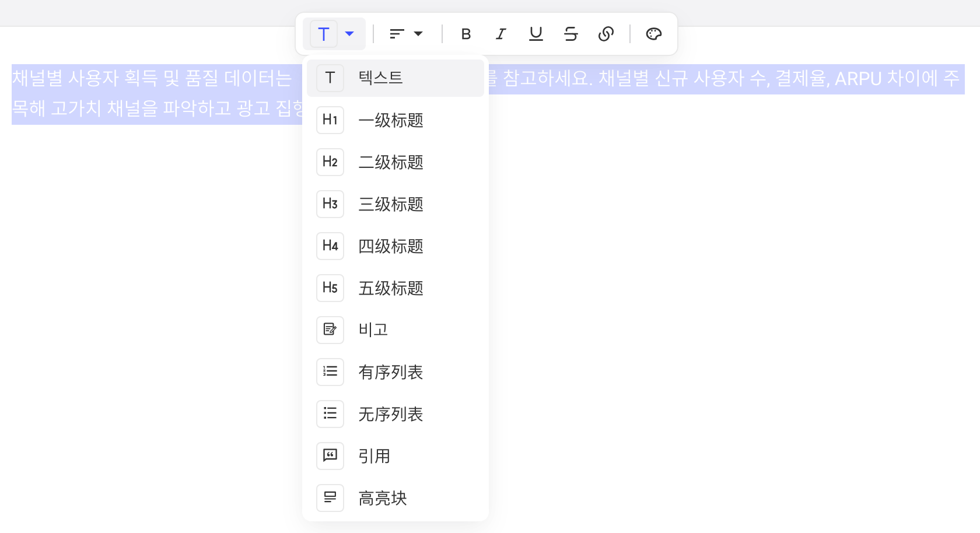Choose 五级标题 heading style
This screenshot has height=533, width=980.
coord(395,288)
